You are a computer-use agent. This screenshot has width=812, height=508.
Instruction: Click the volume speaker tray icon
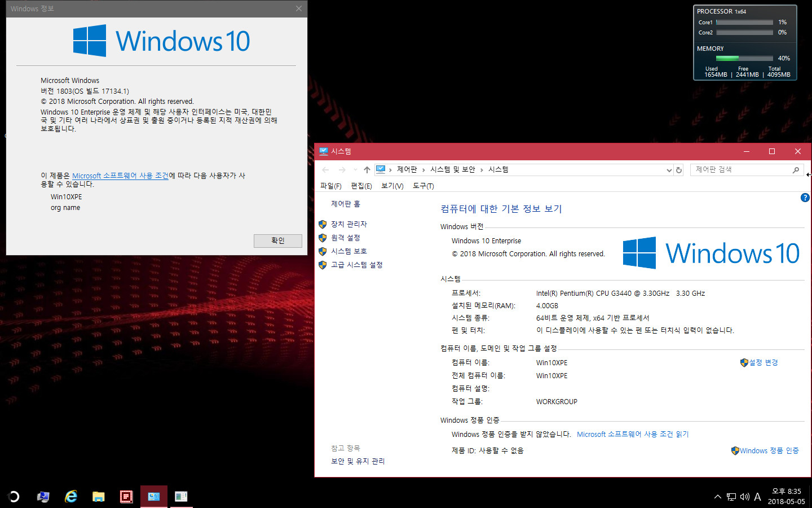(745, 497)
